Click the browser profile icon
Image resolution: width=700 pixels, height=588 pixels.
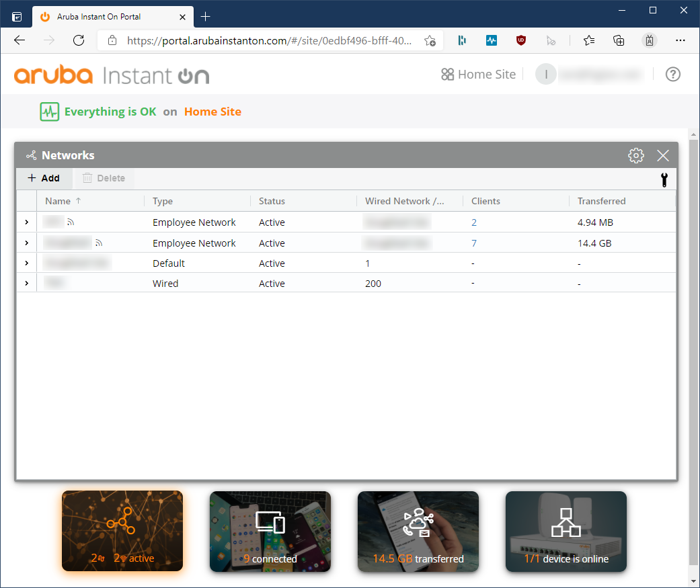coord(650,40)
